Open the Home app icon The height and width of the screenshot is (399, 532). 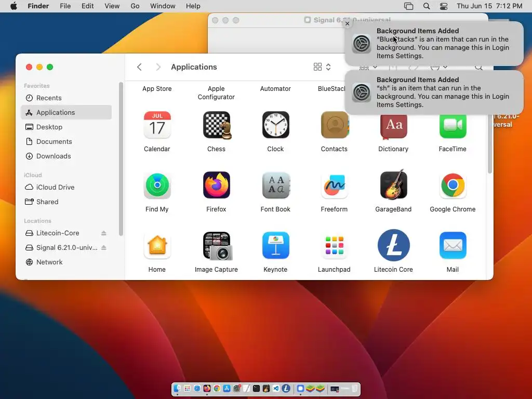click(x=157, y=246)
